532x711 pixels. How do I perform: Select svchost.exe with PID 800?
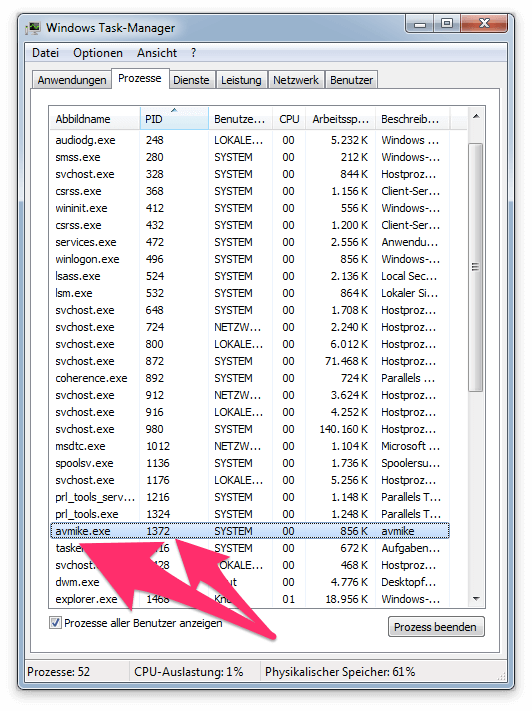click(x=249, y=344)
